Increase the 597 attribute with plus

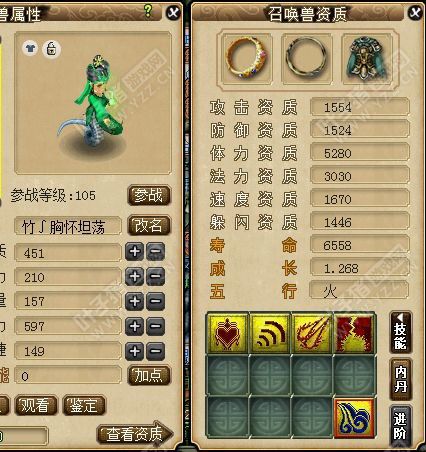click(x=135, y=326)
